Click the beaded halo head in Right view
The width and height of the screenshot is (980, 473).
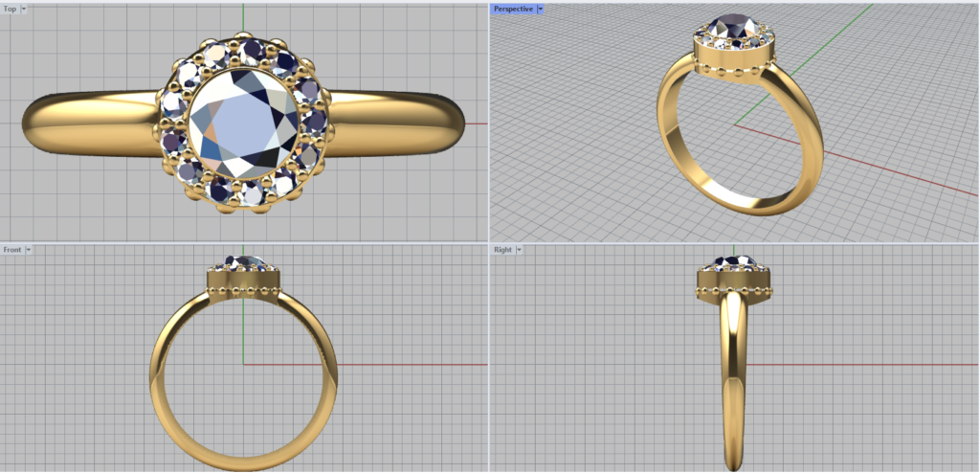coord(734,283)
